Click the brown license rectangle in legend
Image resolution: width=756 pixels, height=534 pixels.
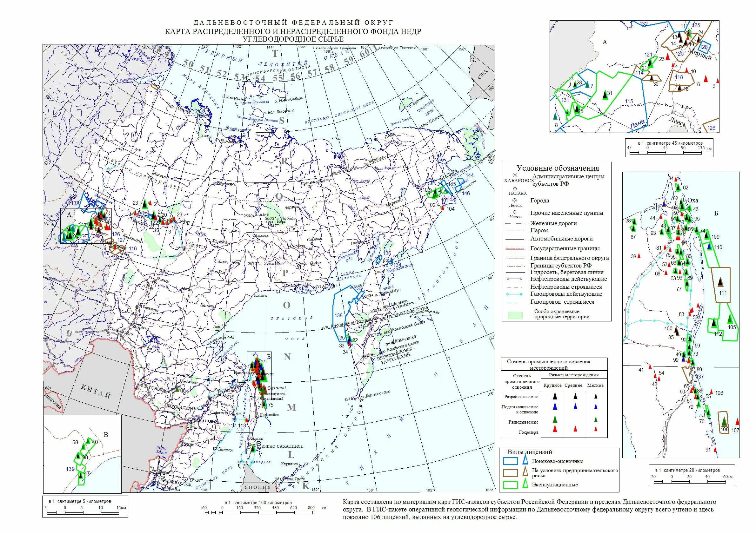pos(511,473)
